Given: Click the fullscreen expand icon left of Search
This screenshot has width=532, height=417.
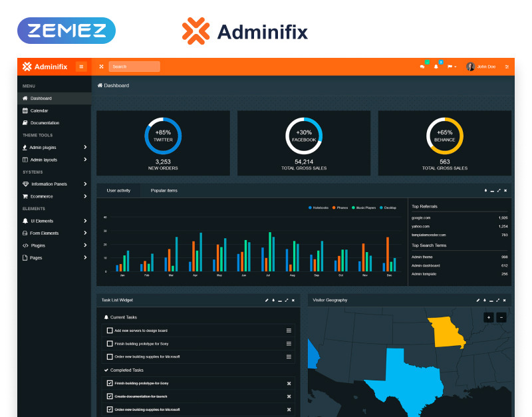Looking at the screenshot, I should 101,67.
